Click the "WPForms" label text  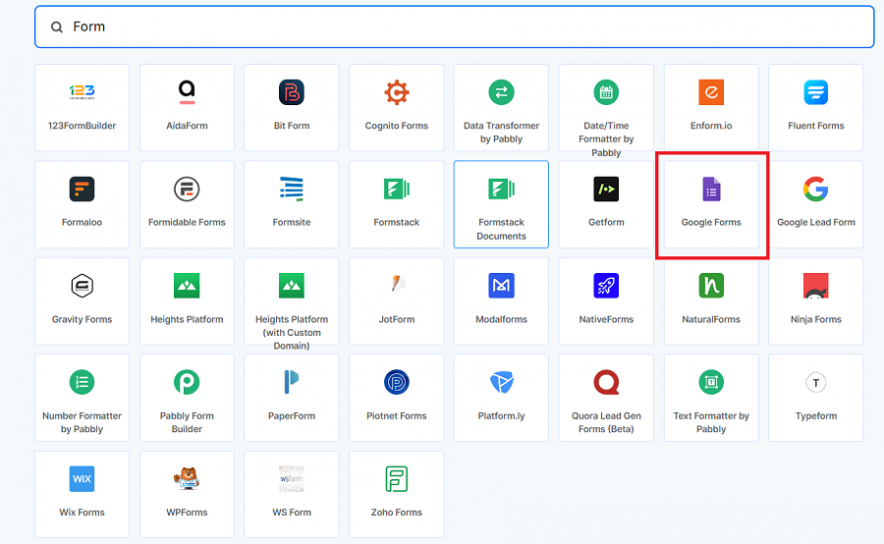point(187,512)
